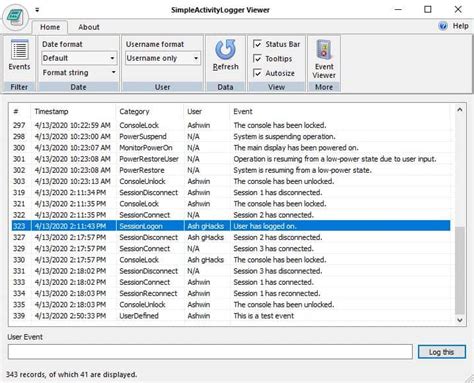The width and height of the screenshot is (474, 383).
Task: Select the UserDefined test event row 339
Action: pos(231,316)
